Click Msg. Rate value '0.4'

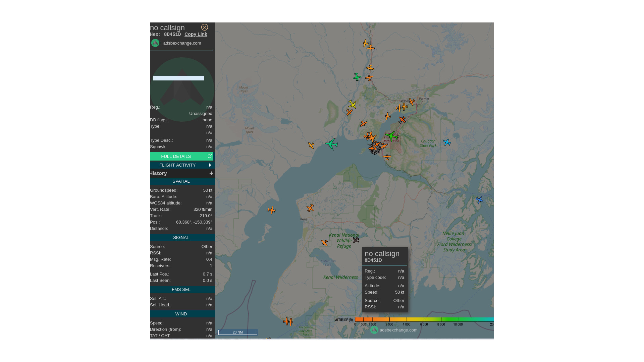[x=209, y=259]
